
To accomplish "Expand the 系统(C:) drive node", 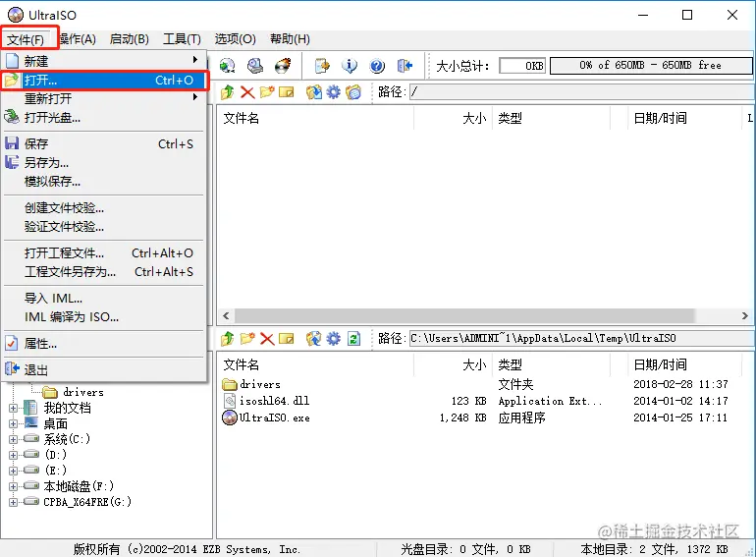I will (x=13, y=439).
